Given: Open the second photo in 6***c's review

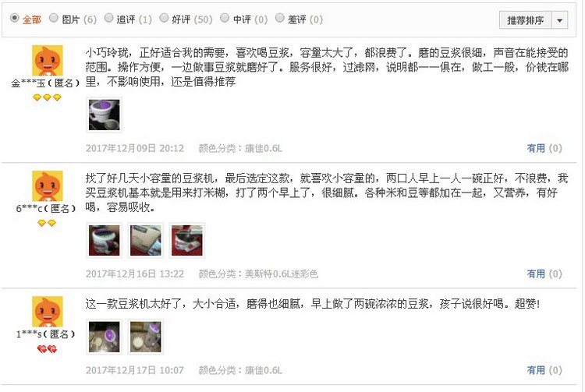Looking at the screenshot, I should (146, 240).
